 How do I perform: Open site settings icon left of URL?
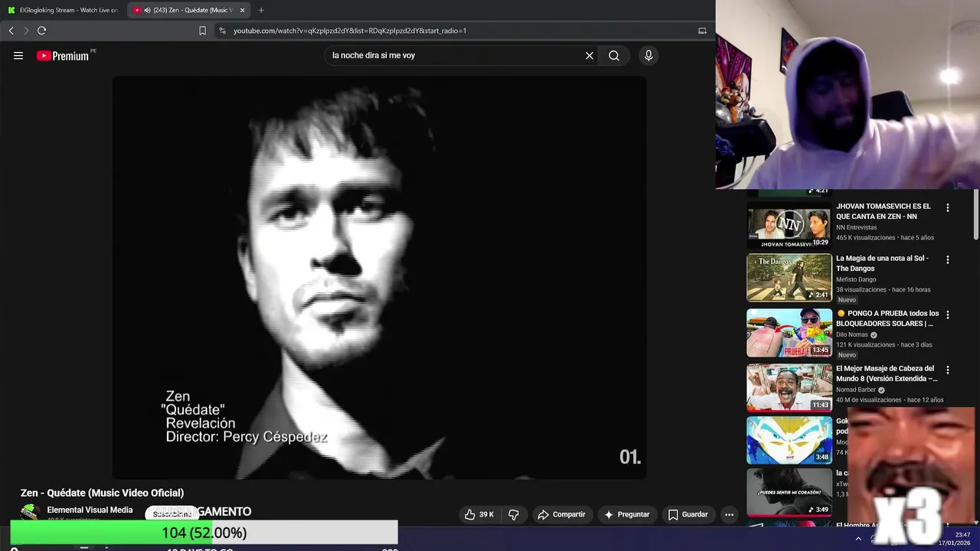[222, 31]
